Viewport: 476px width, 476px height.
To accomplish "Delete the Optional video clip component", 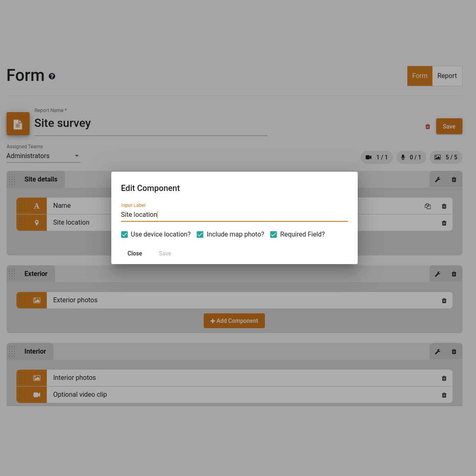I will pos(444,395).
